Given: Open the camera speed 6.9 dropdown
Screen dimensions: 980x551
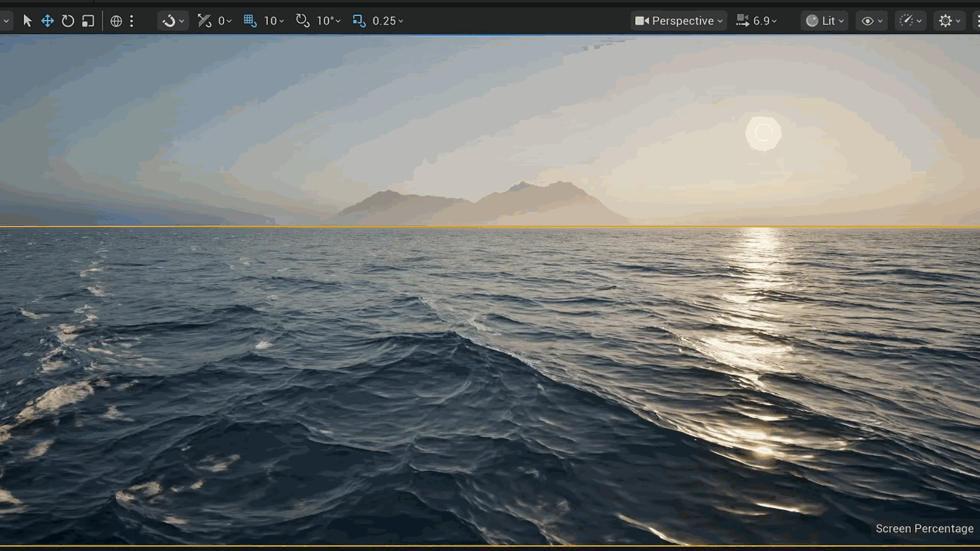Looking at the screenshot, I should pos(765,21).
